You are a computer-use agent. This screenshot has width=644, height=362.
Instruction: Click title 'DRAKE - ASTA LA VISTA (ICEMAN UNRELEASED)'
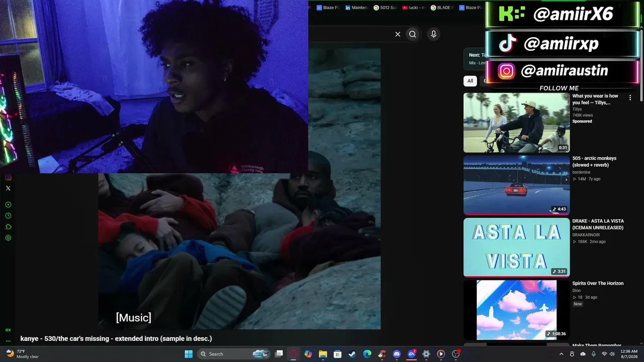point(598,224)
